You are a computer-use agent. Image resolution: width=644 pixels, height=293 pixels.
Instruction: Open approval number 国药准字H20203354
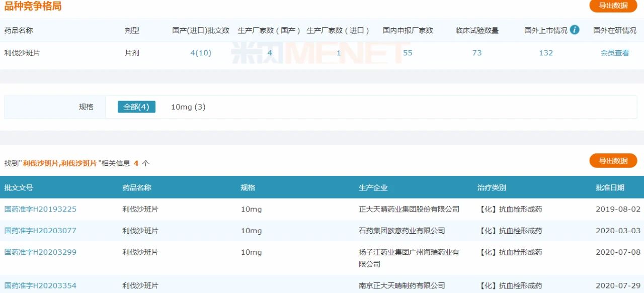[x=40, y=285]
